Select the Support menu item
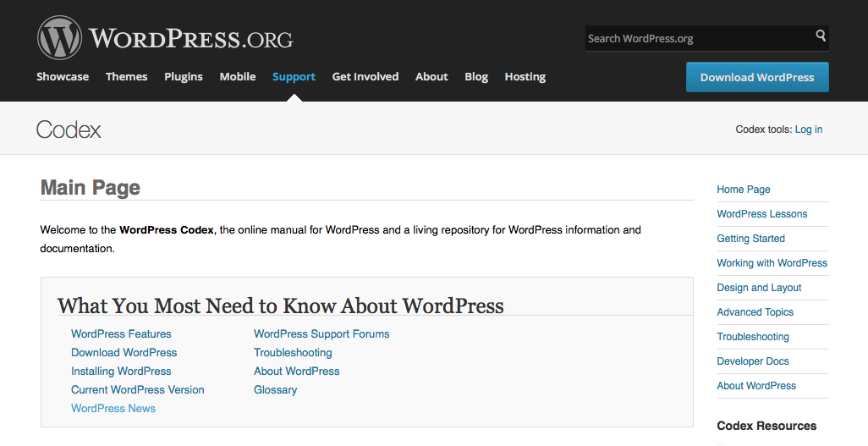868x446 pixels. pyautogui.click(x=294, y=77)
